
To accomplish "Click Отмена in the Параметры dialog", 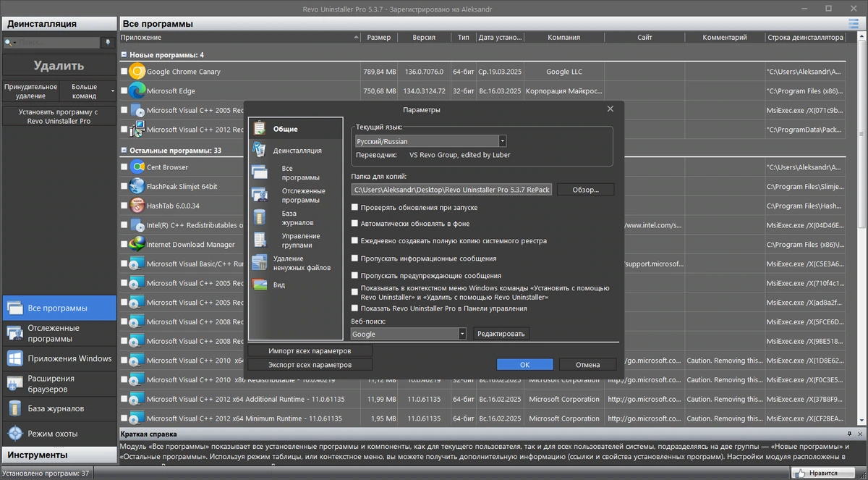I will (588, 365).
